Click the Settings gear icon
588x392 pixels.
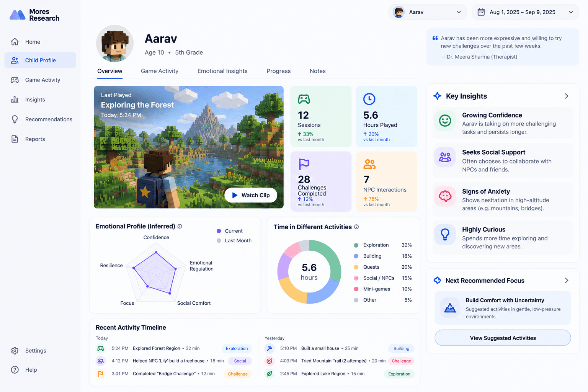(15, 351)
